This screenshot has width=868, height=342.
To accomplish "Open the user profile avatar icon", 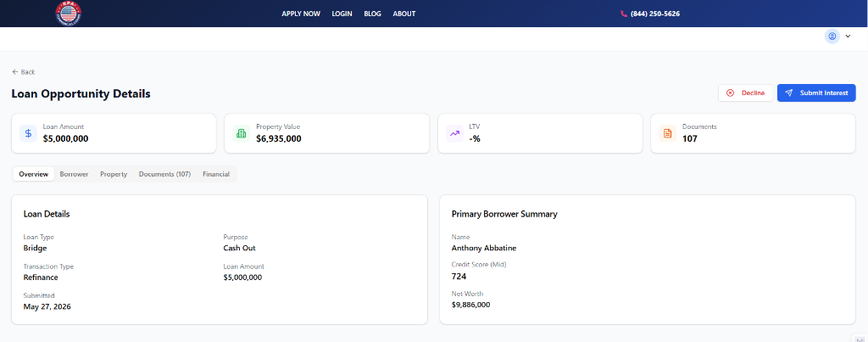I will tap(832, 36).
